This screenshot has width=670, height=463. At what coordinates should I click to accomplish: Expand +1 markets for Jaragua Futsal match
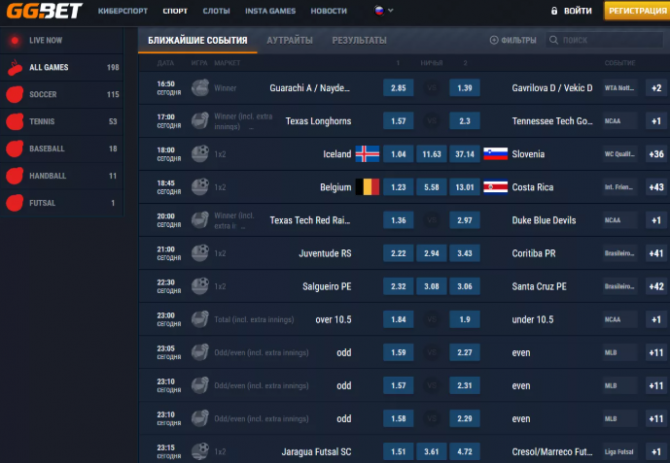click(656, 451)
